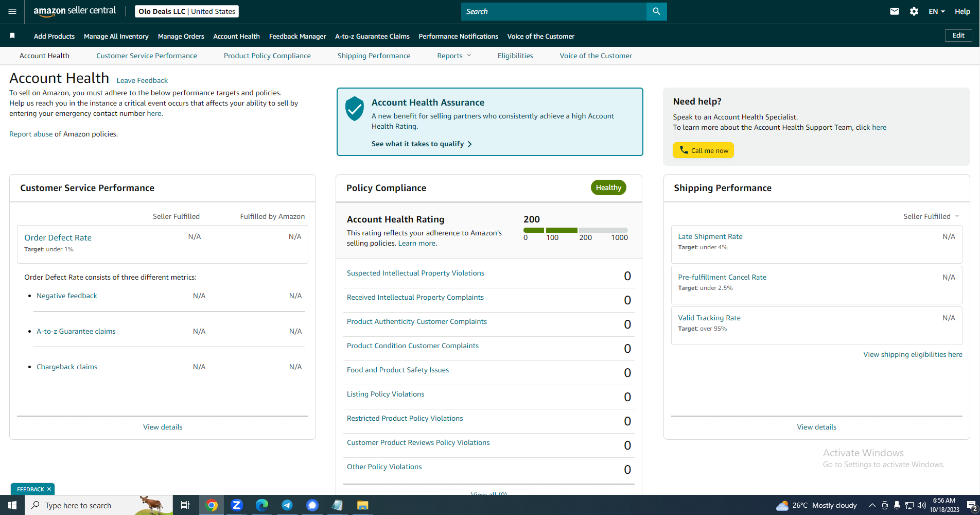The image size is (980, 515).
Task: Click the bookmark icon in favorites bar
Action: click(x=12, y=36)
